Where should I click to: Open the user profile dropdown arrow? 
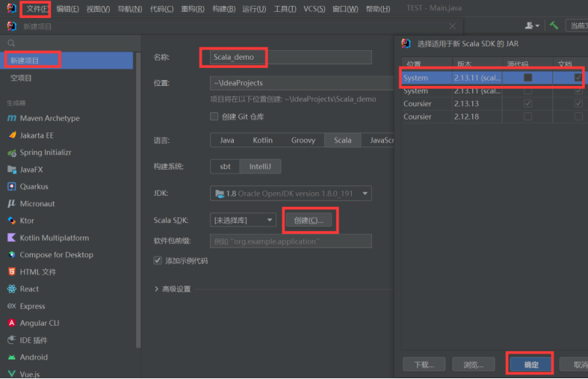pos(537,26)
